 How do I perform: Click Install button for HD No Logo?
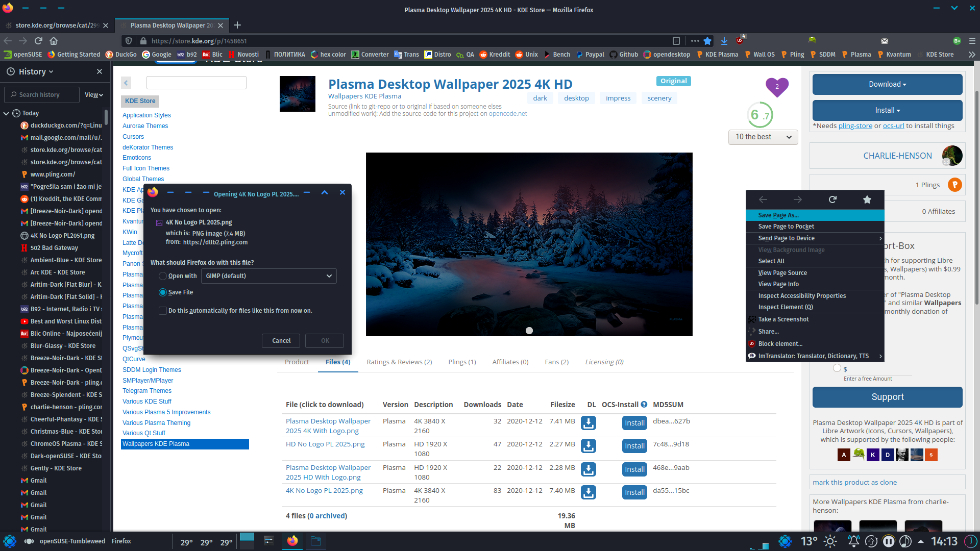634,446
